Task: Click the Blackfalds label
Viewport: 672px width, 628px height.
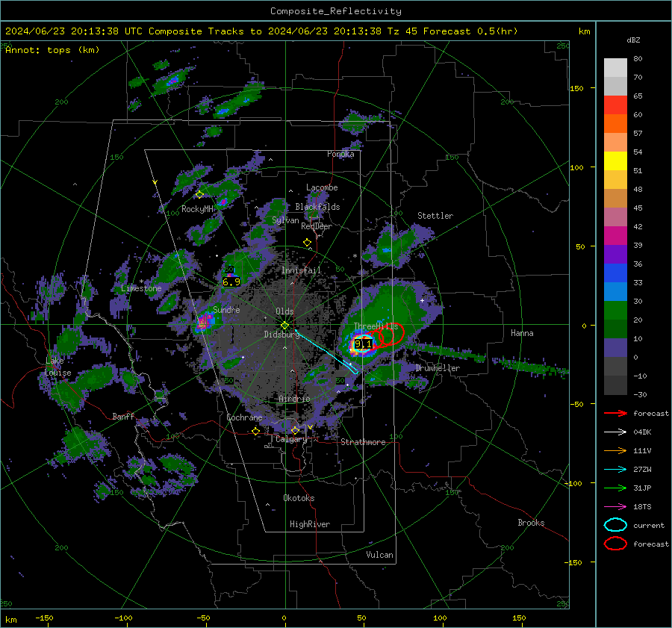Action: click(x=317, y=207)
